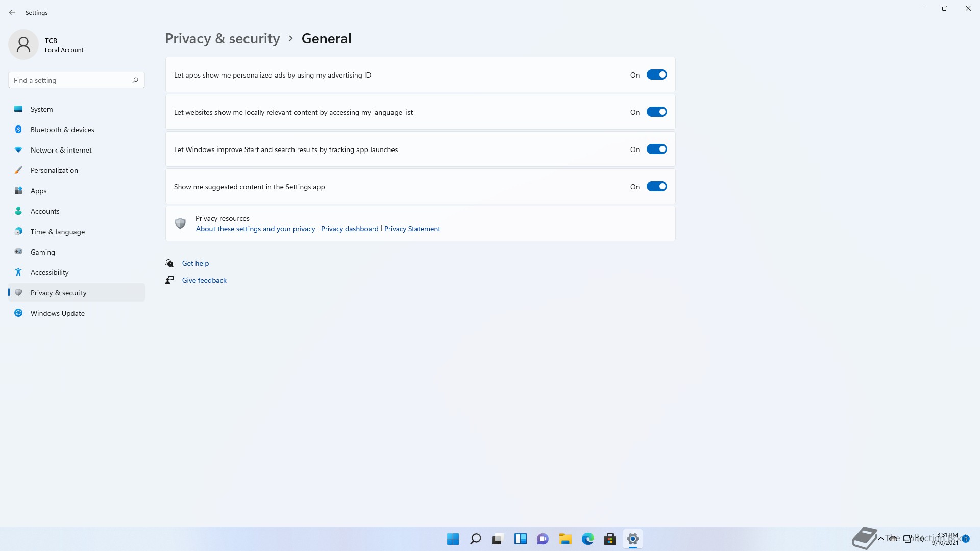Switch off suggested content in Settings app
The width and height of the screenshot is (980, 551).
point(656,186)
